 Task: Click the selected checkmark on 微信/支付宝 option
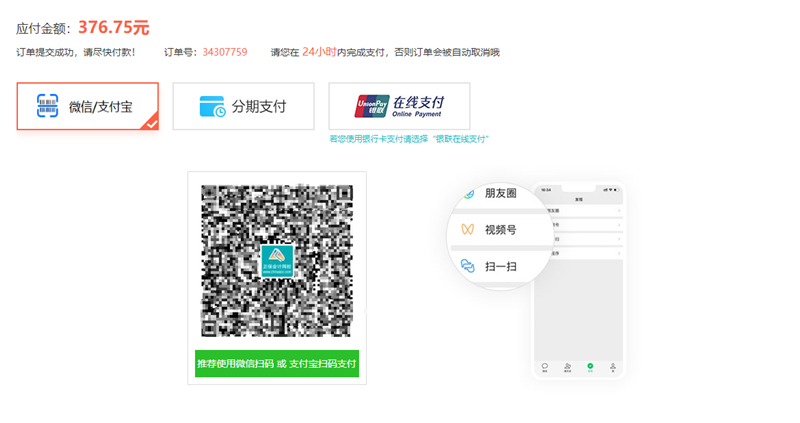click(150, 123)
